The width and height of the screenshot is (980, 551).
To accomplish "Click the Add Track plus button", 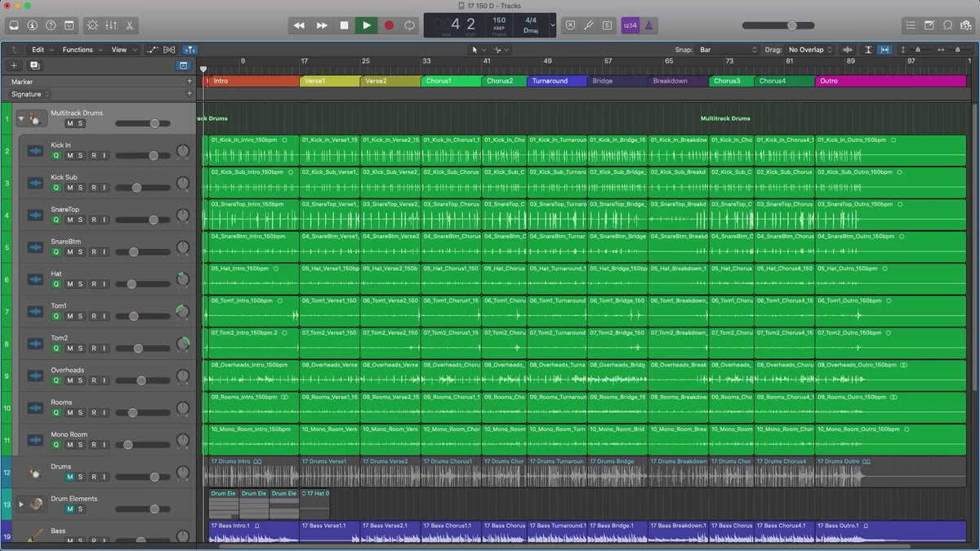I will (x=14, y=65).
